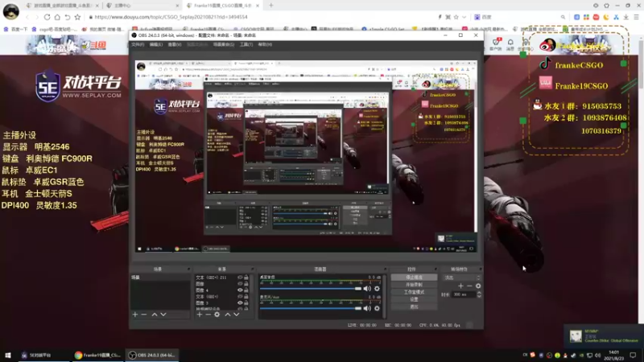Viewport: 644px width, 362px height.
Task: Open browser downloads icon
Action: (626, 17)
